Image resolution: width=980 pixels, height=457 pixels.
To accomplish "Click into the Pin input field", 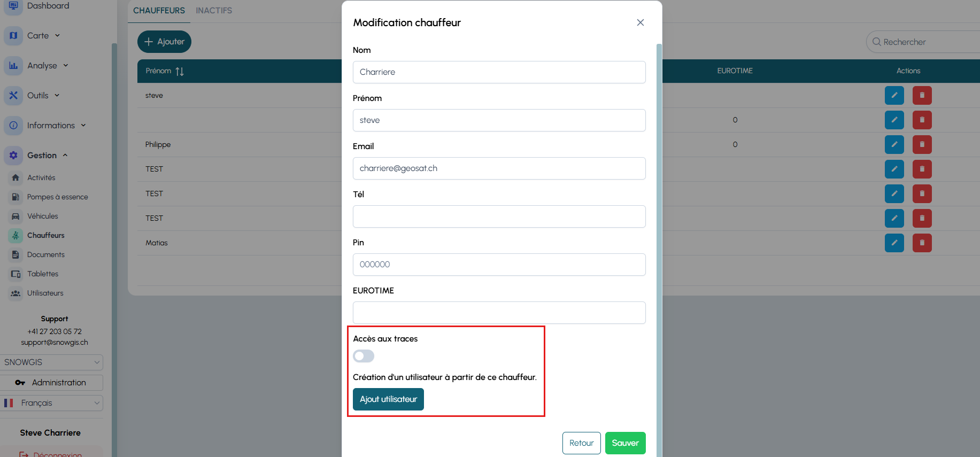I will pos(499,265).
